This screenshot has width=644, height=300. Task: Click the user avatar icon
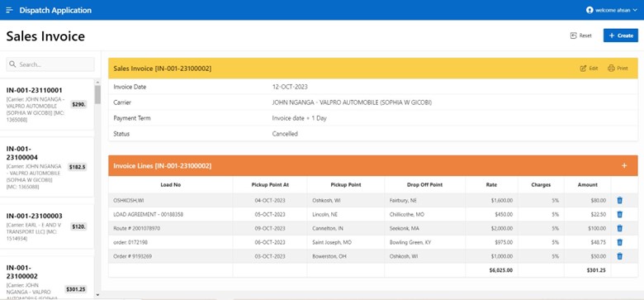coord(590,10)
